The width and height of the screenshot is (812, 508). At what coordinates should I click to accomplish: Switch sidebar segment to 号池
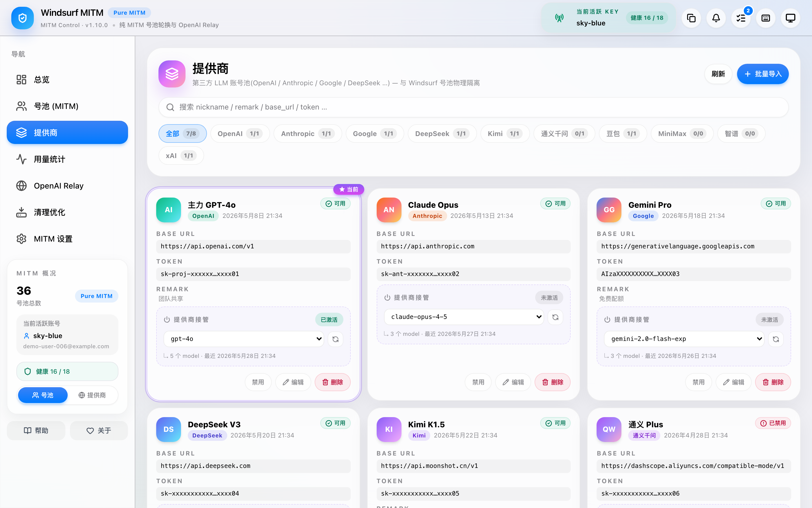(x=43, y=395)
